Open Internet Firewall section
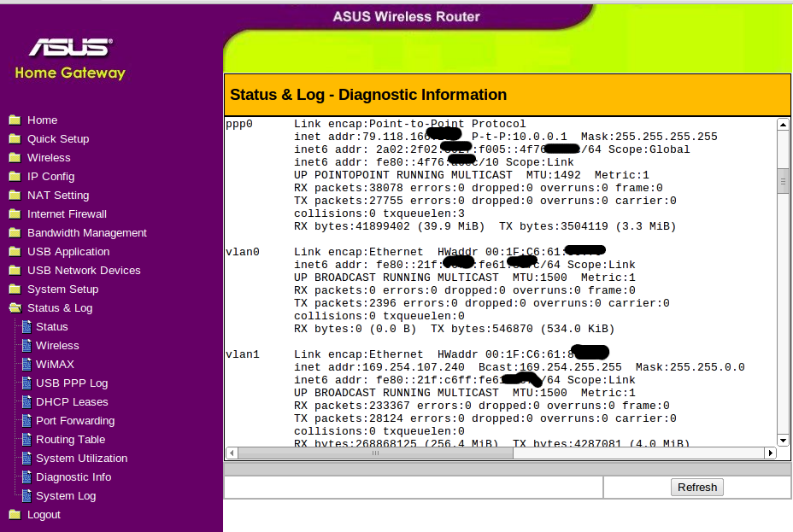Screen dimensions: 793x532 click(x=67, y=214)
